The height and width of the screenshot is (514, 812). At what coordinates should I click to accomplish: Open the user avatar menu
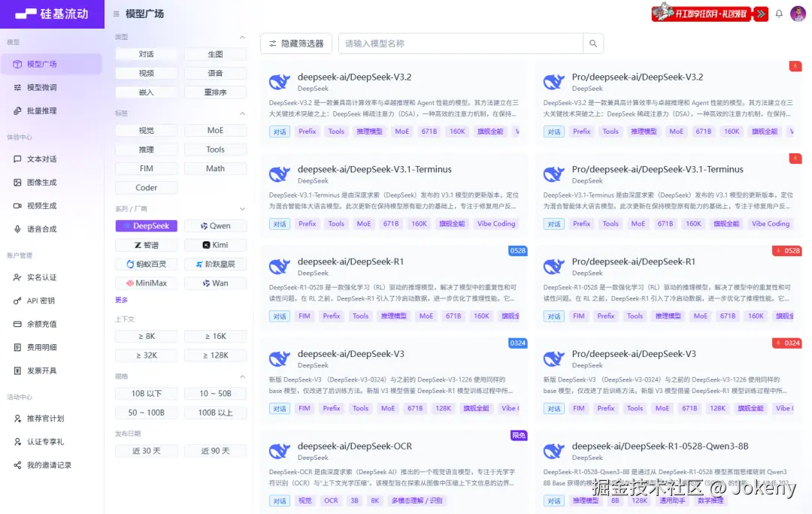pos(798,14)
